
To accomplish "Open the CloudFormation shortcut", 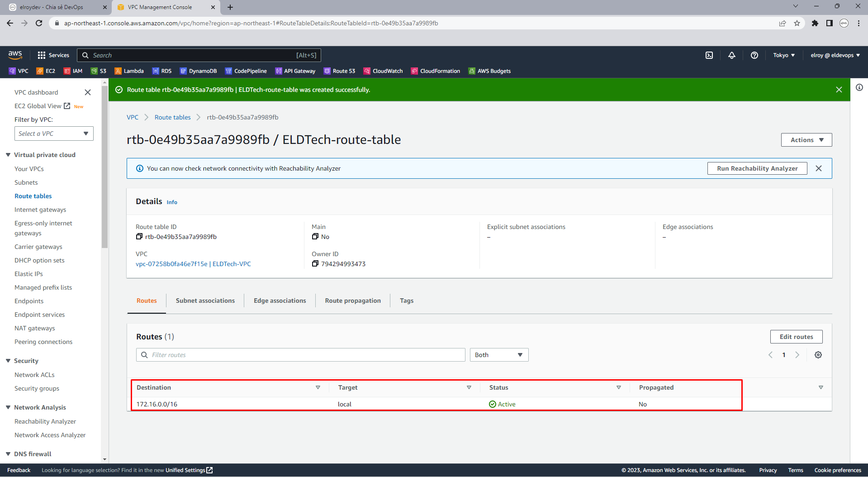I will pos(435,71).
